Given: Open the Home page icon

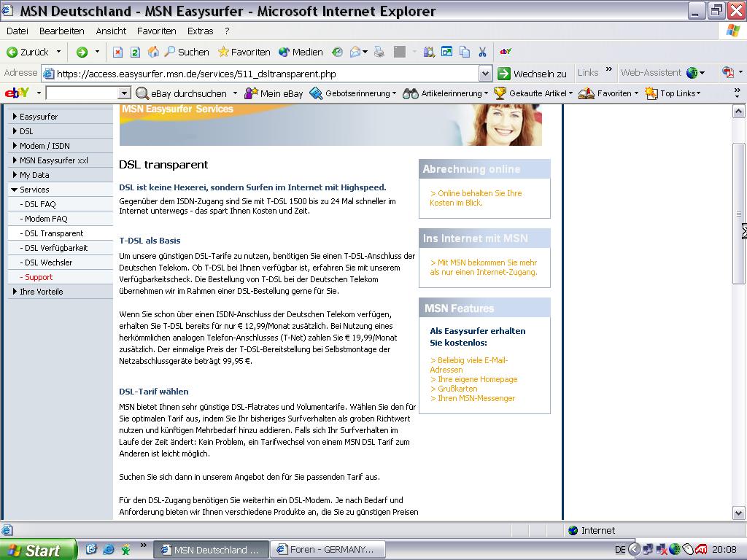Looking at the screenshot, I should click(x=153, y=52).
